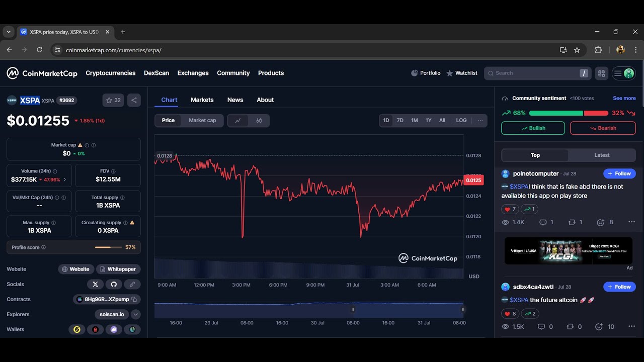Image resolution: width=644 pixels, height=362 pixels.
Task: Select the line chart icon
Action: (238, 121)
